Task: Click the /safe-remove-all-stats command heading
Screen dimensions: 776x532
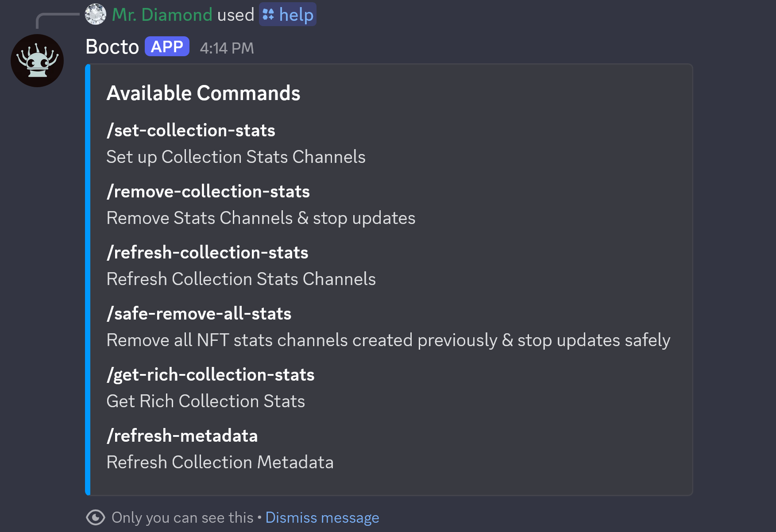Action: tap(199, 313)
